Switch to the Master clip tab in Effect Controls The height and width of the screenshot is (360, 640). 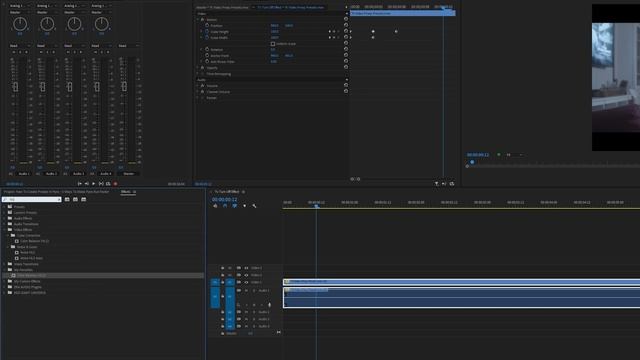point(222,7)
